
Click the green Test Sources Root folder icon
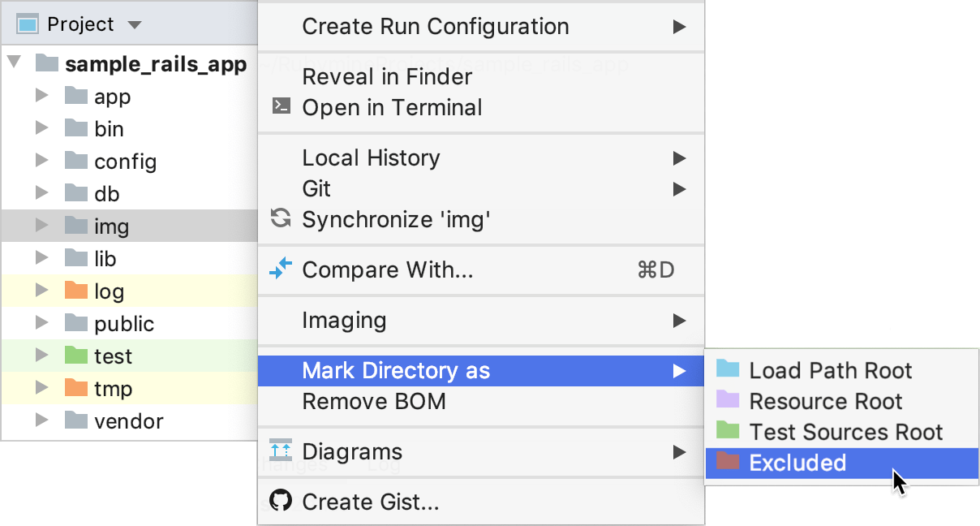coord(728,430)
